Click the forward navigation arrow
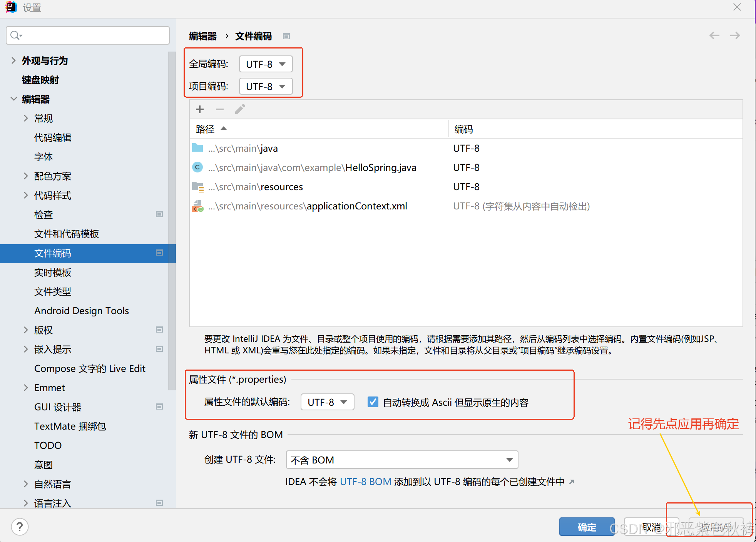 click(x=735, y=35)
